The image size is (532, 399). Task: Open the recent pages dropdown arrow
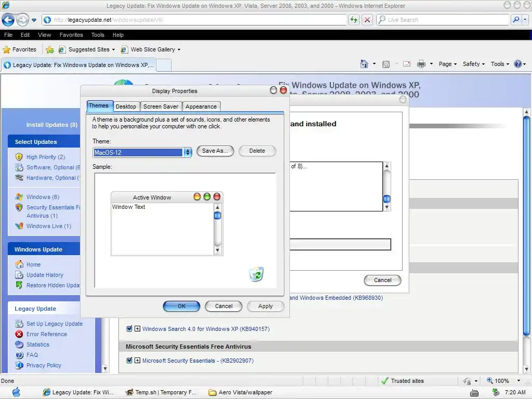pyautogui.click(x=34, y=20)
